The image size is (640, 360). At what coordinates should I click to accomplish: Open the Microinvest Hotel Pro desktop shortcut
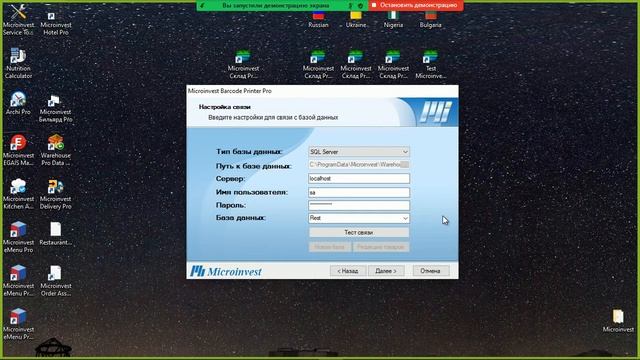click(56, 23)
